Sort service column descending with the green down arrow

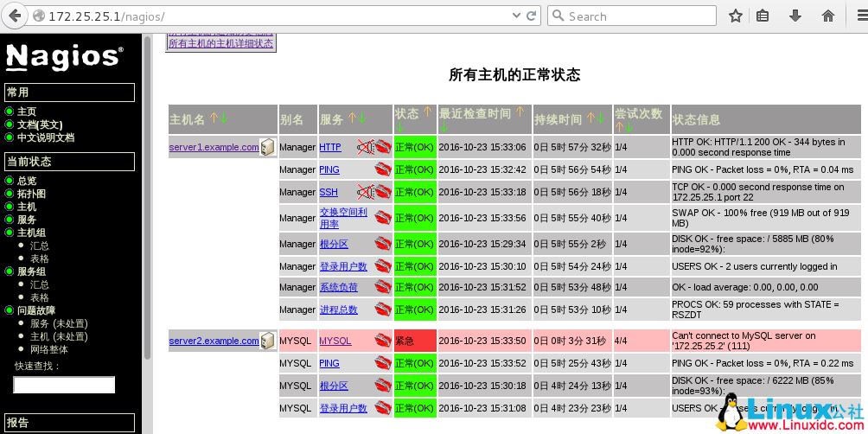point(362,118)
